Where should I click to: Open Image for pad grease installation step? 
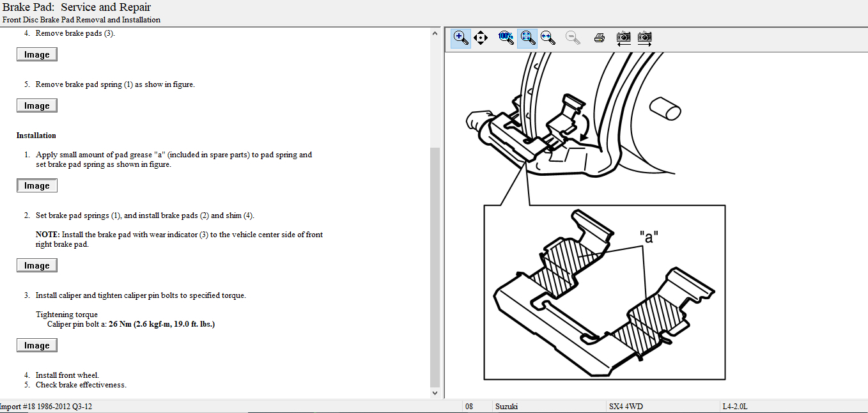click(37, 186)
